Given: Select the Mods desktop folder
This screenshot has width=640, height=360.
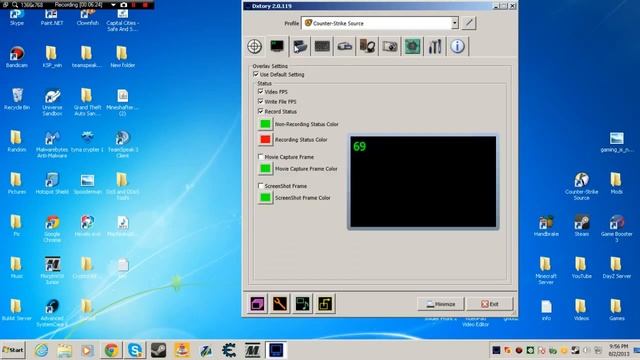Looking at the screenshot, I should point(616,183).
